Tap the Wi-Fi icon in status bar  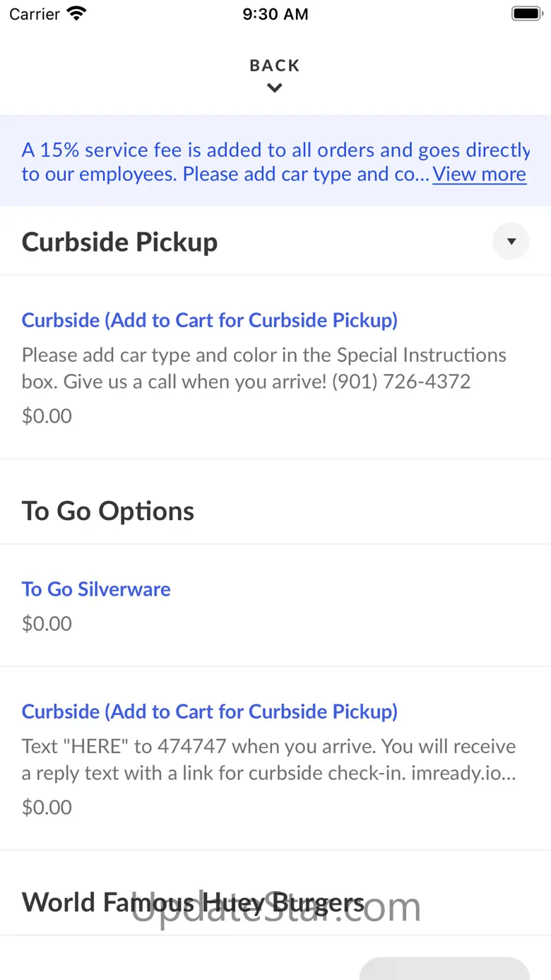(x=76, y=13)
